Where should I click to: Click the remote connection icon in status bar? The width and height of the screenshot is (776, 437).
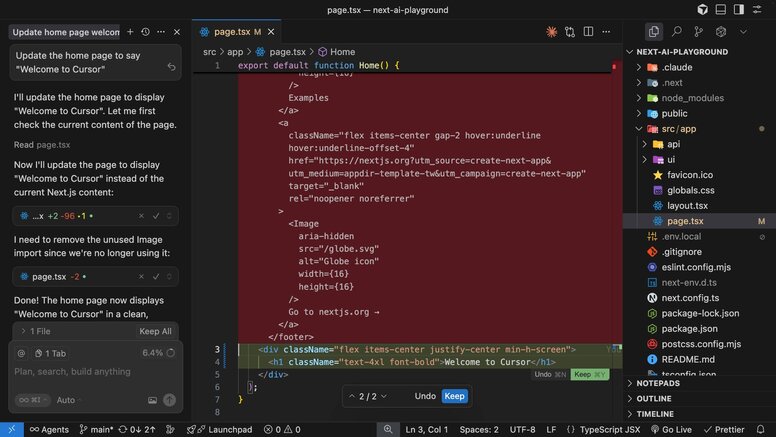11,430
